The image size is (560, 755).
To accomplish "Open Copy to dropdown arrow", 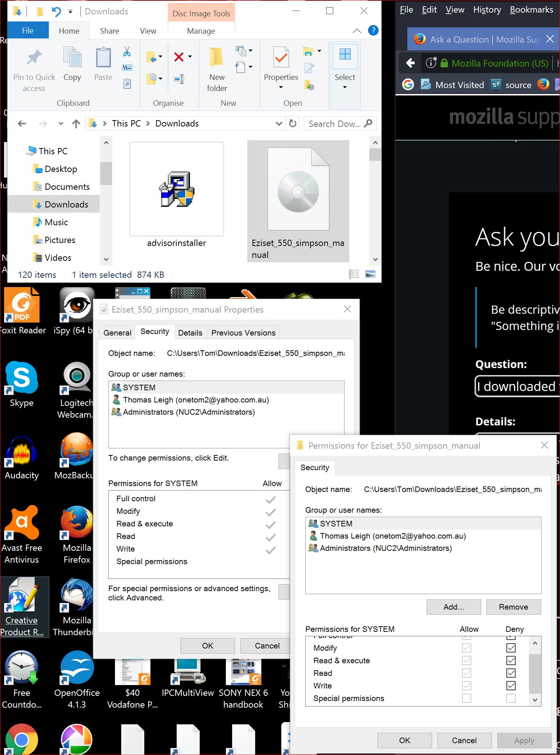I will (x=160, y=78).
